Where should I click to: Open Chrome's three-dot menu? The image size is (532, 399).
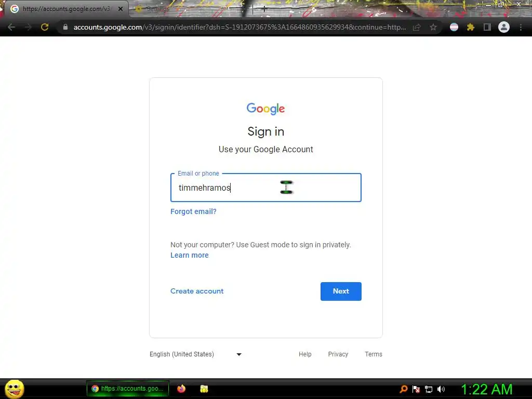pos(521,27)
